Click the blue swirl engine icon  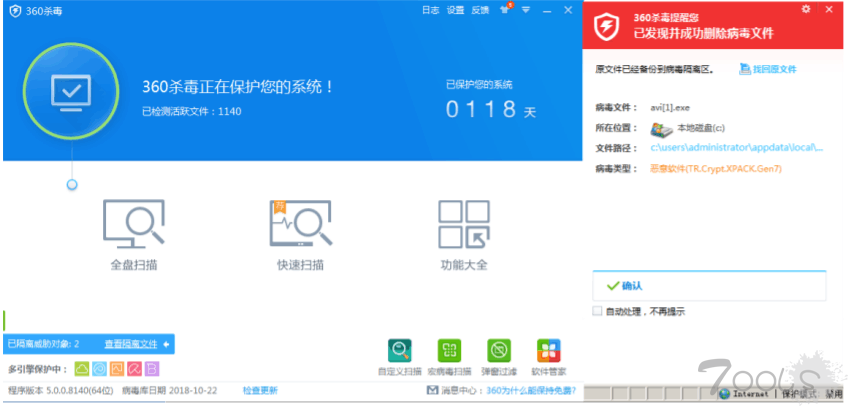(100, 369)
